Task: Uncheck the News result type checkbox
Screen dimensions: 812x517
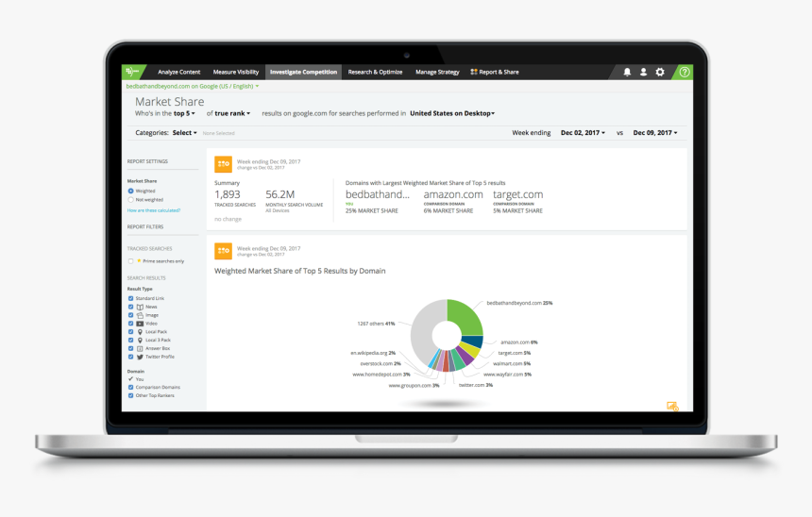Action: coord(130,307)
